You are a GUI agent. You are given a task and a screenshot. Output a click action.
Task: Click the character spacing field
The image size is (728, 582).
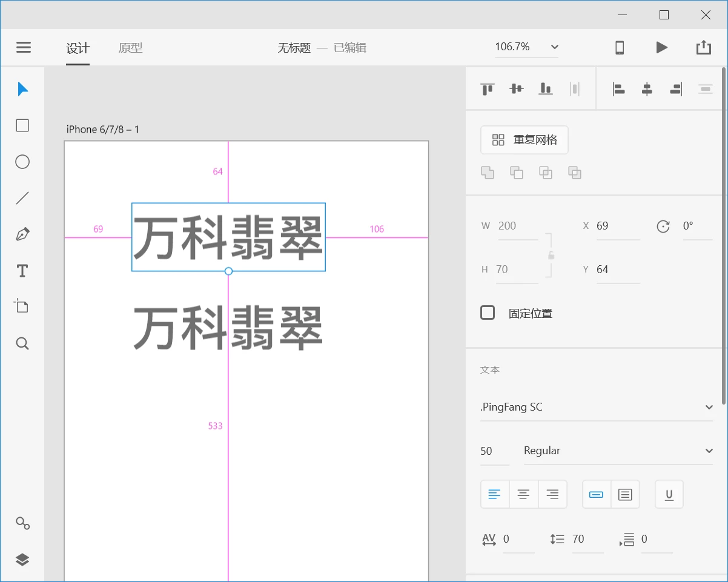518,539
